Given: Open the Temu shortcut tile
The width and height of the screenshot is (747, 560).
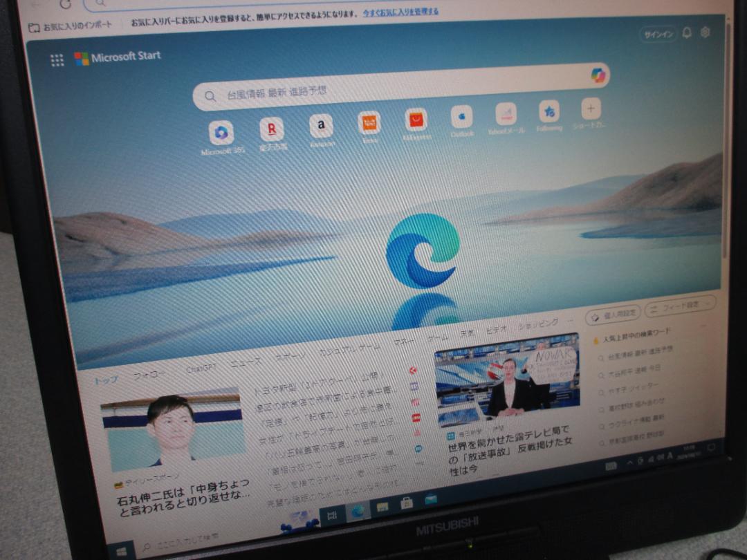Looking at the screenshot, I should coord(369,122).
